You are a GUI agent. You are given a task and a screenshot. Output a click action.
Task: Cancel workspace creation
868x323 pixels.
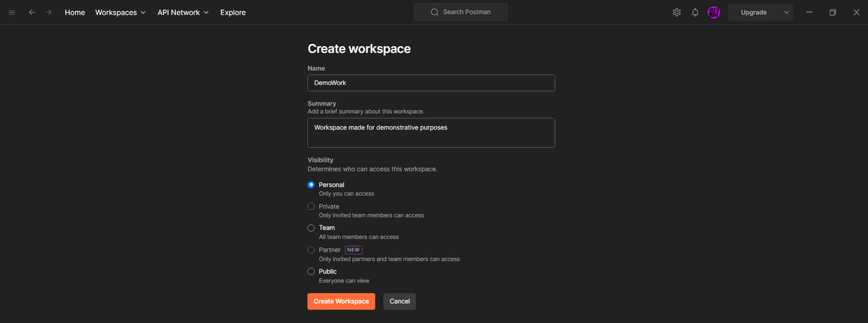pyautogui.click(x=399, y=301)
